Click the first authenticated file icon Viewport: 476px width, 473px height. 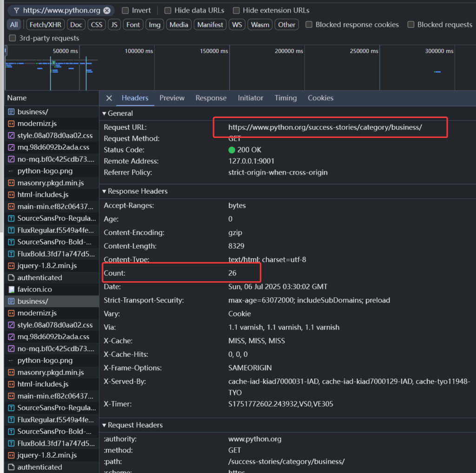(12, 277)
